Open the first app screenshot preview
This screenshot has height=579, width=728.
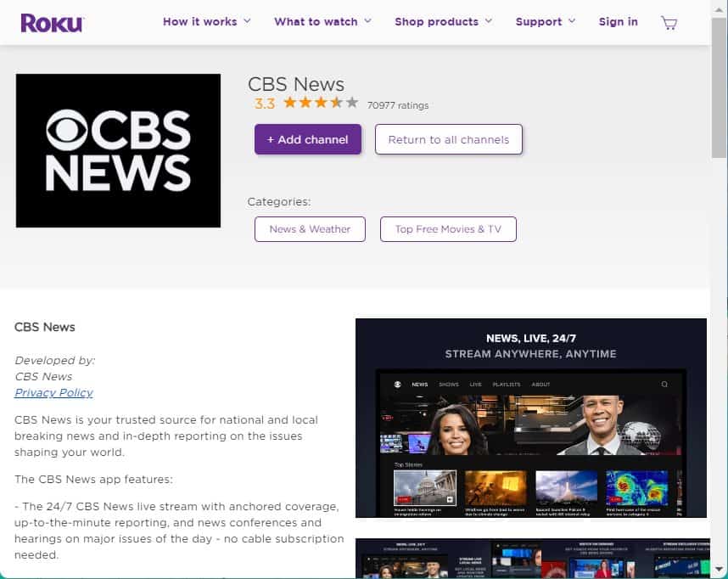point(530,417)
